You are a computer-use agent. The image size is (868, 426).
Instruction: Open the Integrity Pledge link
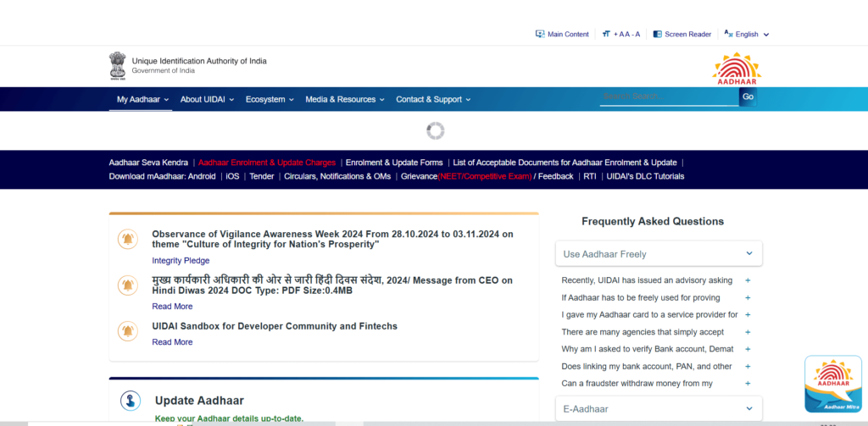[x=181, y=261]
